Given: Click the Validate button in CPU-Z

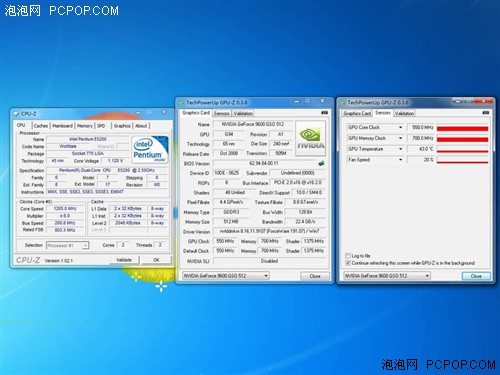Looking at the screenshot, I should click(124, 260).
